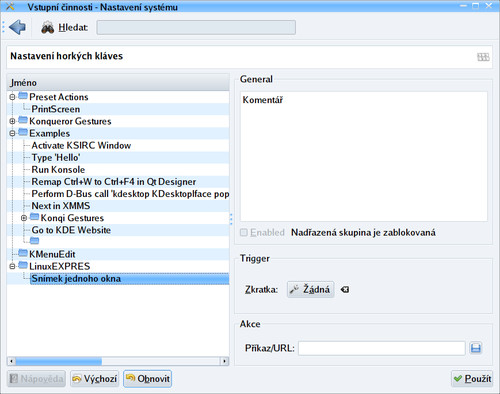Expand the Konqi Gestures subgroup

coord(24,218)
